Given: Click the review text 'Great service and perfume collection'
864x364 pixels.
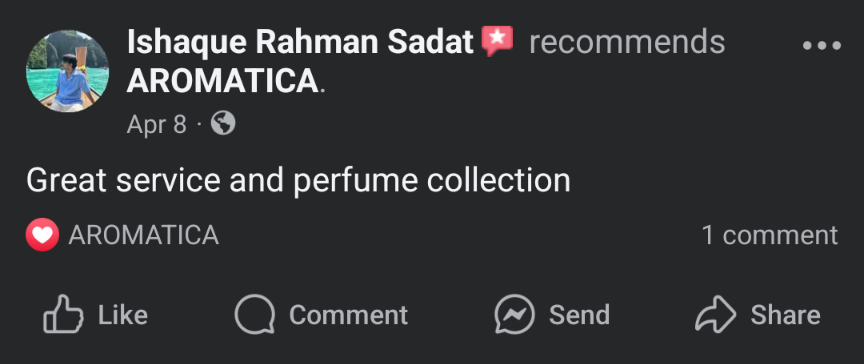Looking at the screenshot, I should click(x=298, y=181).
